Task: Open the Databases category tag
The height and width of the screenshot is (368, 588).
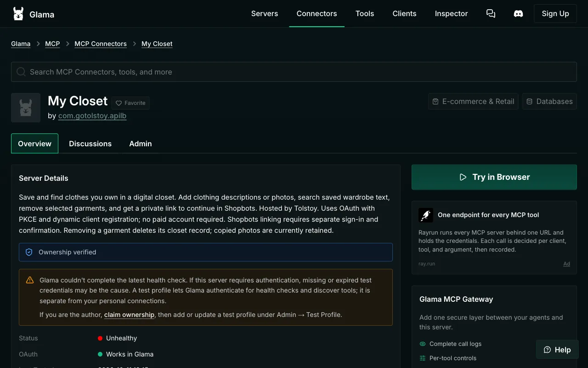Action: (549, 102)
